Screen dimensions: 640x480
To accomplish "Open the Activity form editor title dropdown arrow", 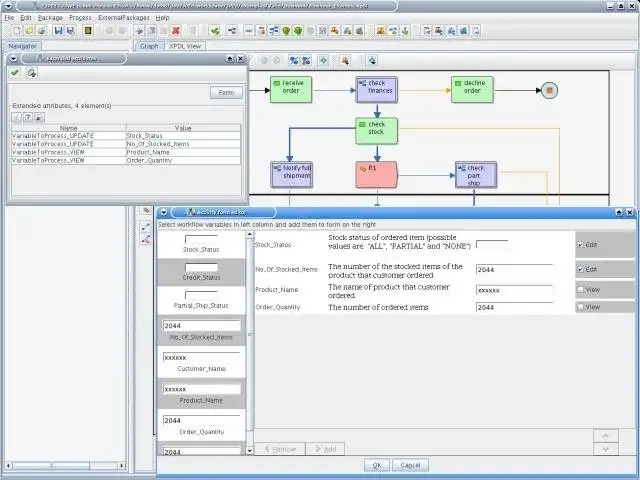I will pos(164,212).
